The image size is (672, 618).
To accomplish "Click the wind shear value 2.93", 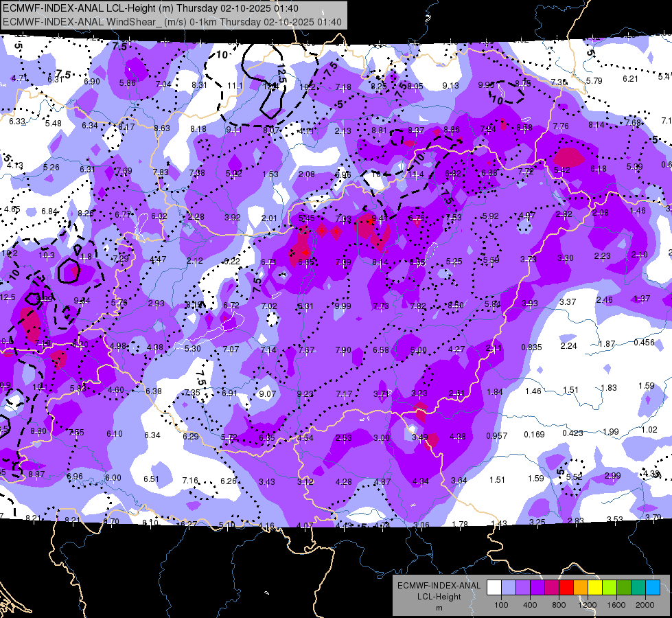I will click(156, 304).
